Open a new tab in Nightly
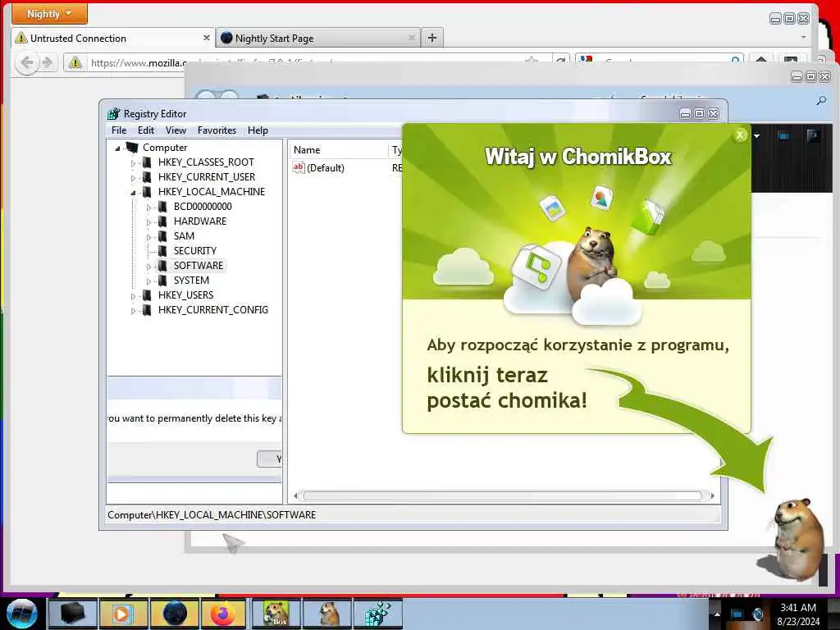The width and height of the screenshot is (840, 630). 432,38
